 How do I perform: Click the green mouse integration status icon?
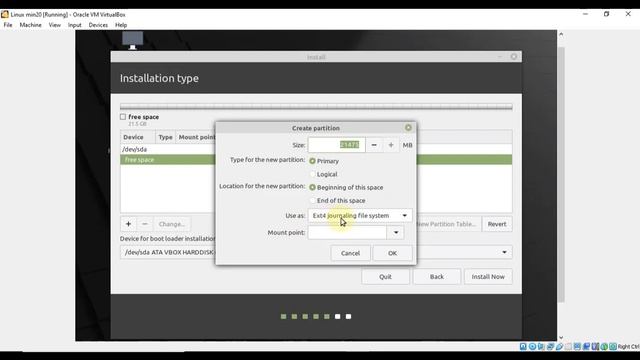pyautogui.click(x=604, y=347)
